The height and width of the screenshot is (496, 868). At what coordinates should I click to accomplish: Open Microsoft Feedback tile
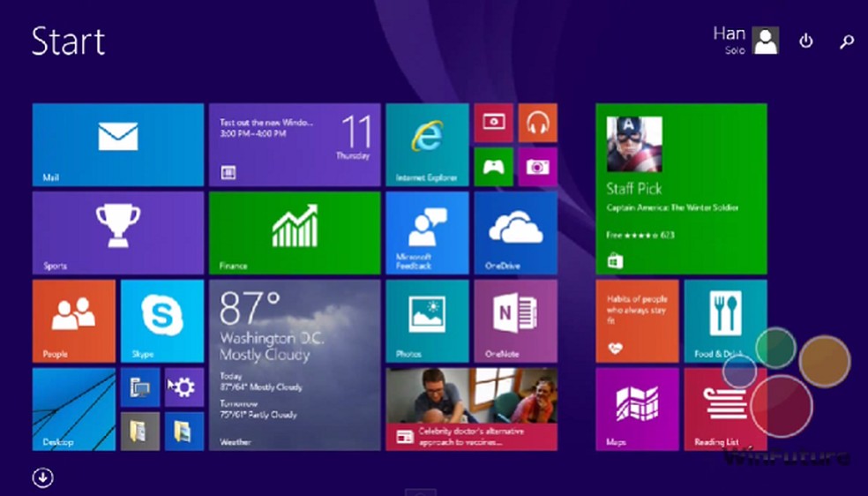tap(427, 233)
